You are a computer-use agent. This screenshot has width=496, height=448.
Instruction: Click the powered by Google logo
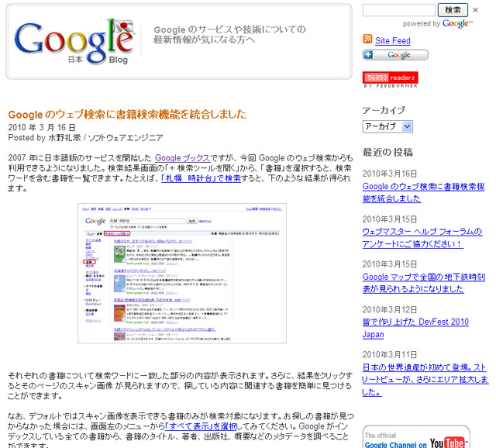(457, 24)
